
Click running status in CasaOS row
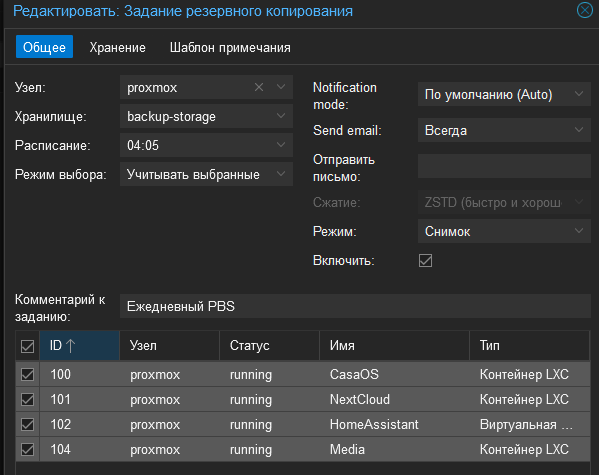[x=251, y=374]
